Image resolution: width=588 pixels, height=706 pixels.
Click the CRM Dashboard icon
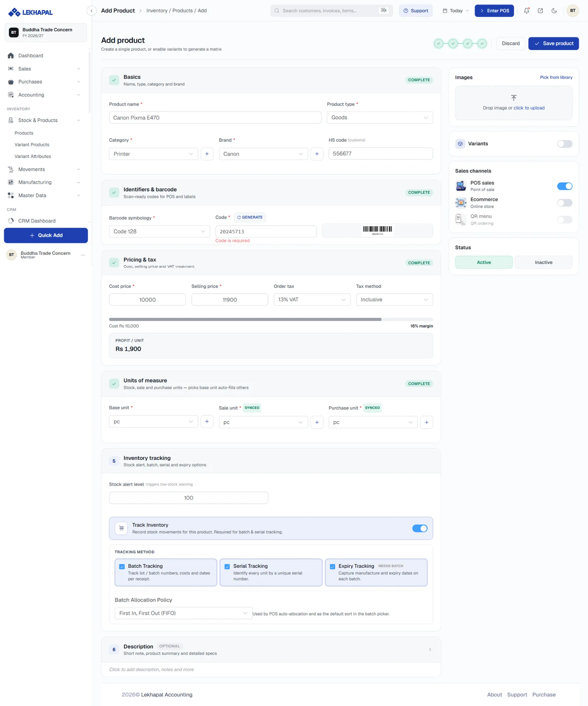coord(11,221)
